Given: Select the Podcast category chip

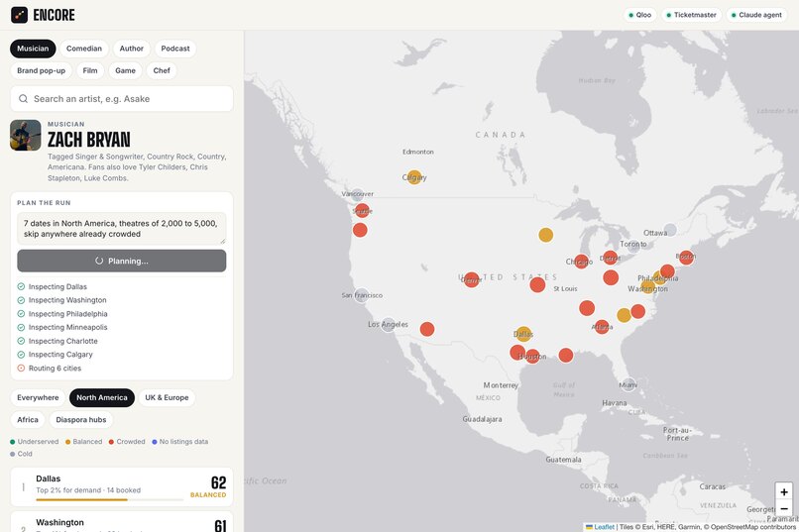Looking at the screenshot, I should 175,49.
